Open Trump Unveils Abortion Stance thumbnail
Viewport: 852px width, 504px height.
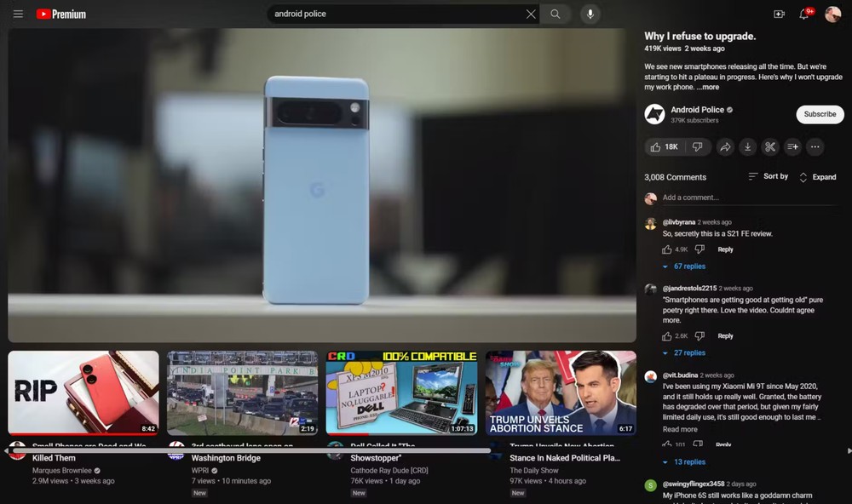coord(561,392)
